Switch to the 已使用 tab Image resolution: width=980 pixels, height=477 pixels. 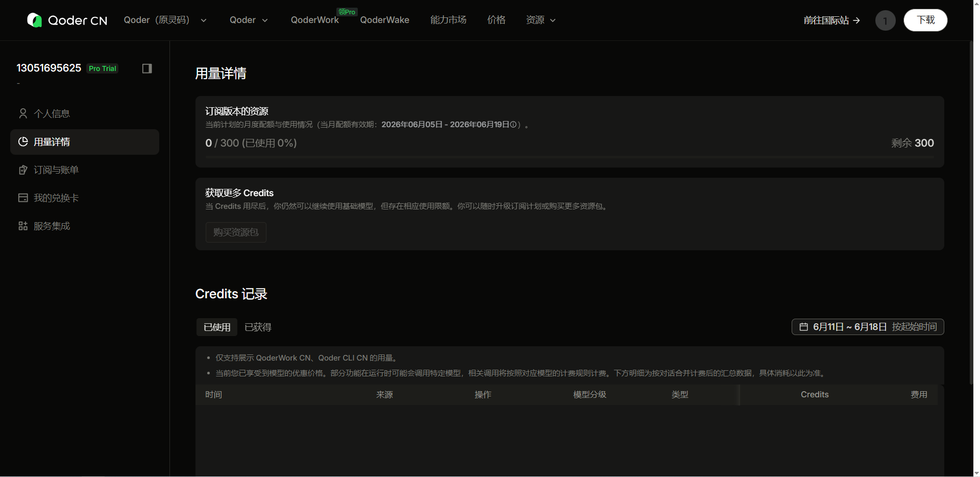[217, 327]
